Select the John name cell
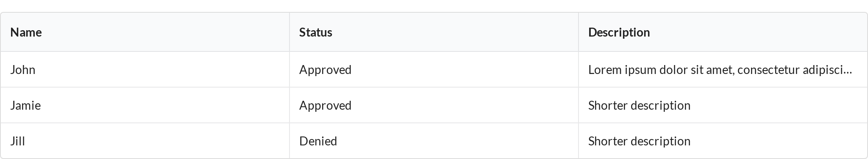Image resolution: width=868 pixels, height=159 pixels. point(145,70)
